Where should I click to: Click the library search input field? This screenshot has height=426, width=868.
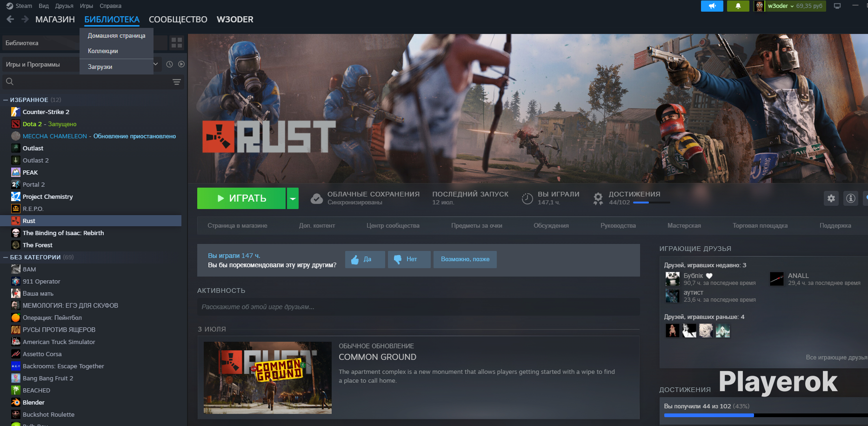click(x=93, y=82)
